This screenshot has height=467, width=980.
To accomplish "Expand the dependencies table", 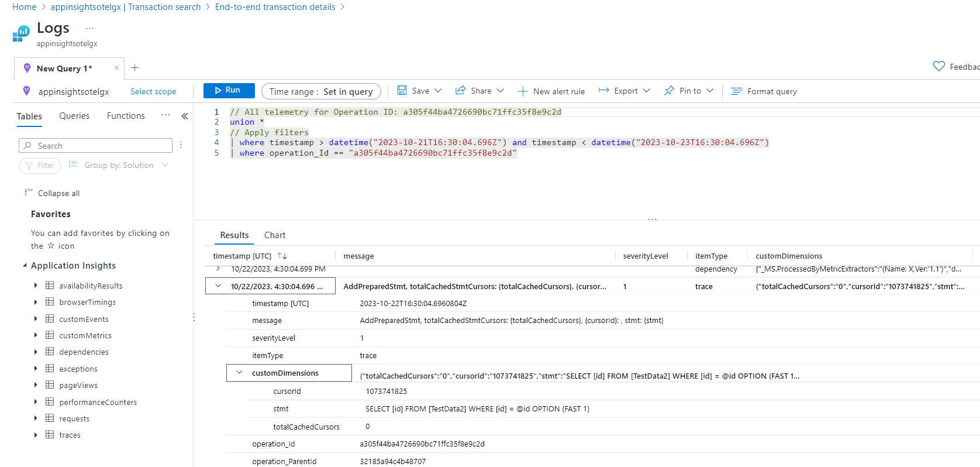I will 36,352.
